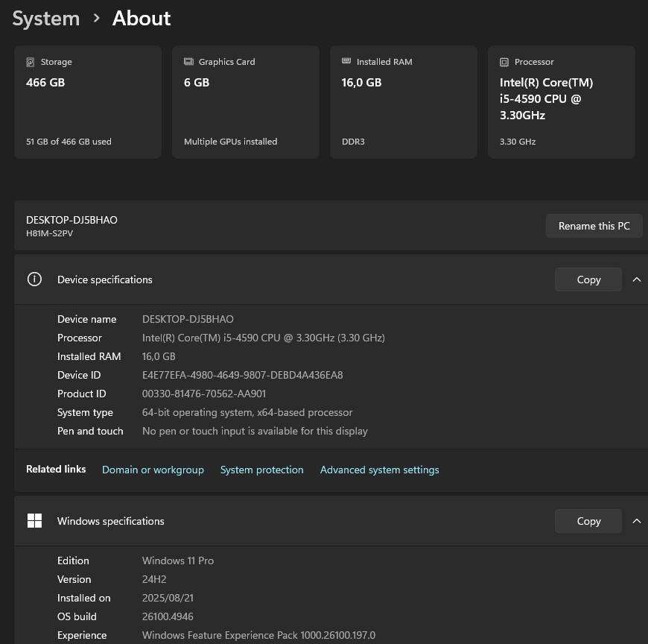Select the Device ID value text
Image resolution: width=648 pixels, height=644 pixels.
click(242, 375)
